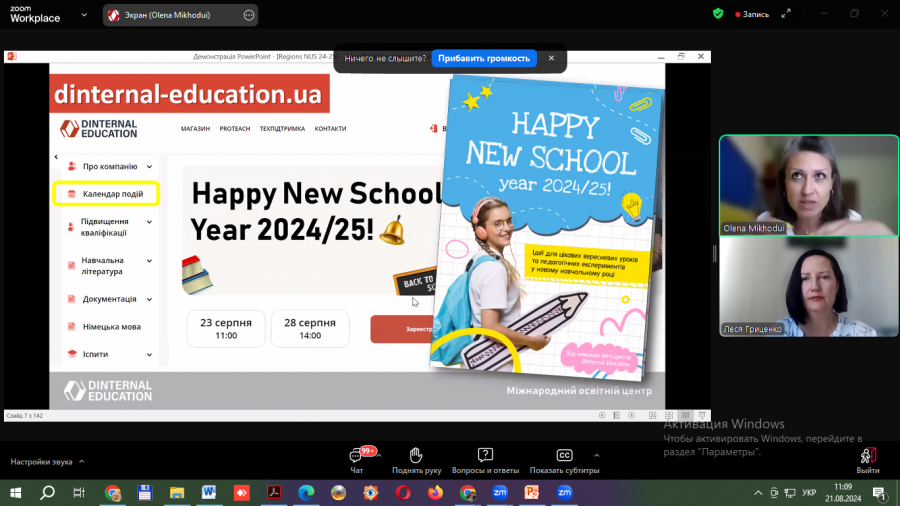Leave the Zoom meeting
The image size is (900, 506).
pyautogui.click(x=868, y=461)
